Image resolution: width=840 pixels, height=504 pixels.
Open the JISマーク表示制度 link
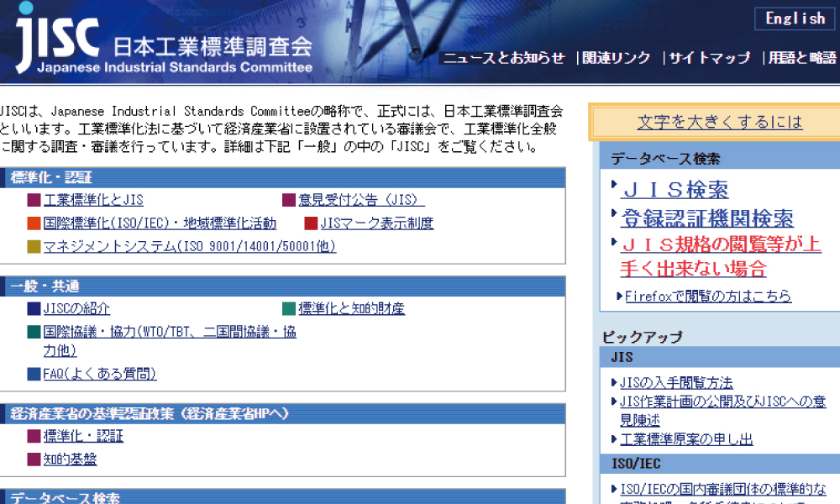coord(376,223)
